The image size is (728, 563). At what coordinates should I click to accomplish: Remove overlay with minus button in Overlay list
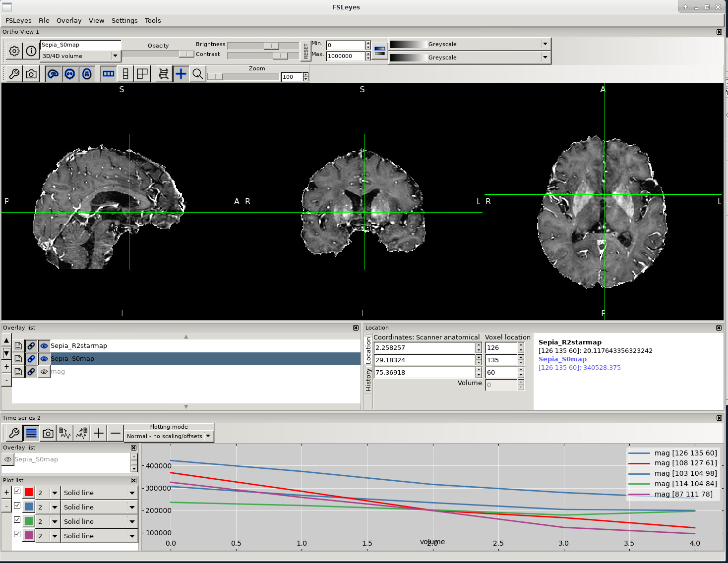[6, 380]
